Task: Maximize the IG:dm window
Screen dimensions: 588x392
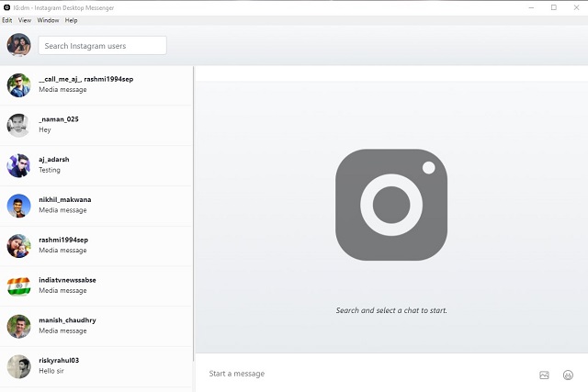Action: click(x=553, y=6)
